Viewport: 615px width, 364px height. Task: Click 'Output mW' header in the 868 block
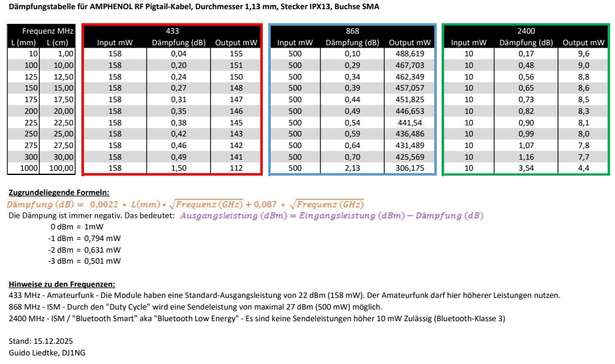pyautogui.click(x=409, y=43)
